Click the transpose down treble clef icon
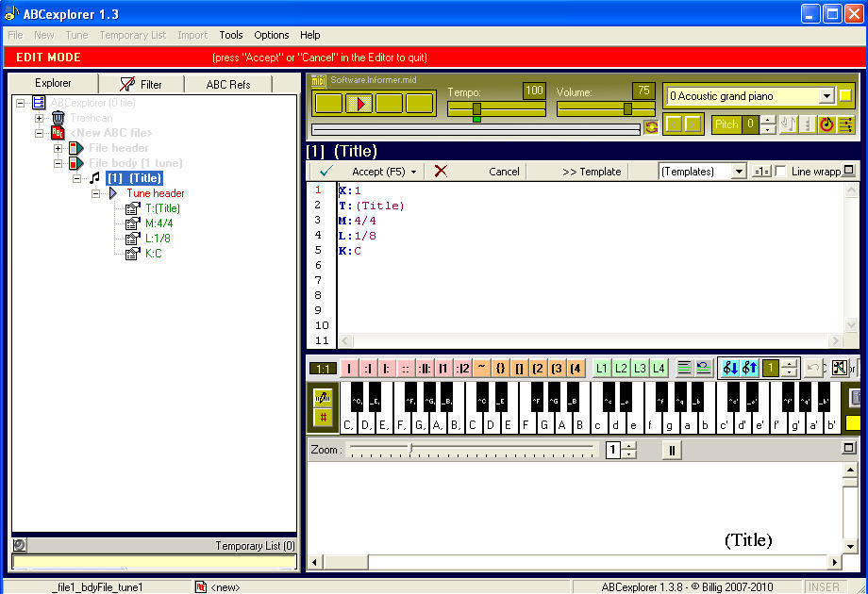This screenshot has width=868, height=594. tap(730, 368)
